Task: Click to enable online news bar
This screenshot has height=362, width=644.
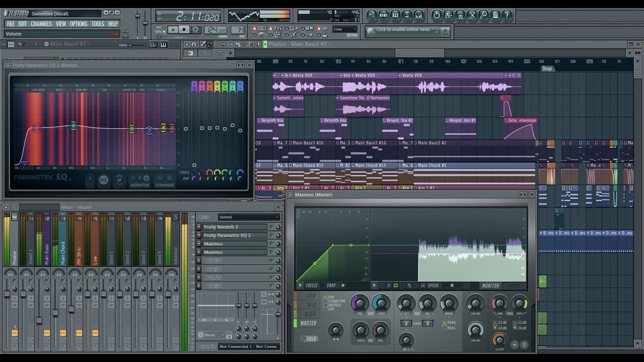Action: 408,31
